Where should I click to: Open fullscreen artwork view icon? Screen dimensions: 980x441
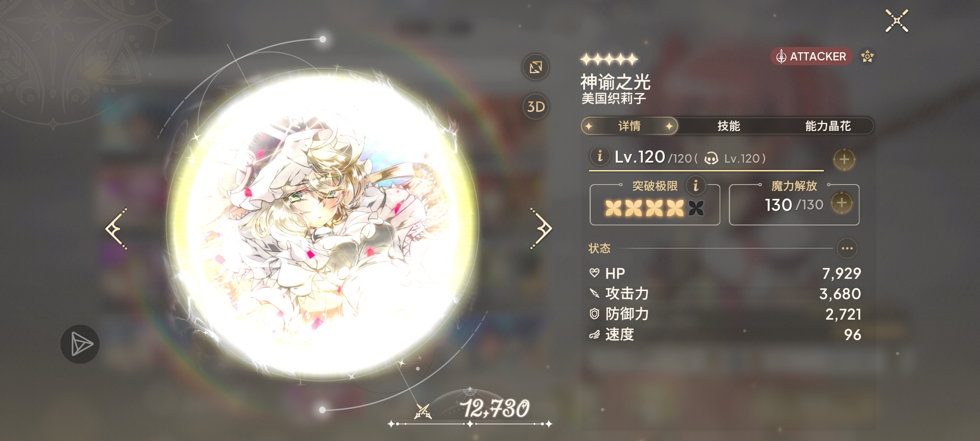tap(536, 67)
